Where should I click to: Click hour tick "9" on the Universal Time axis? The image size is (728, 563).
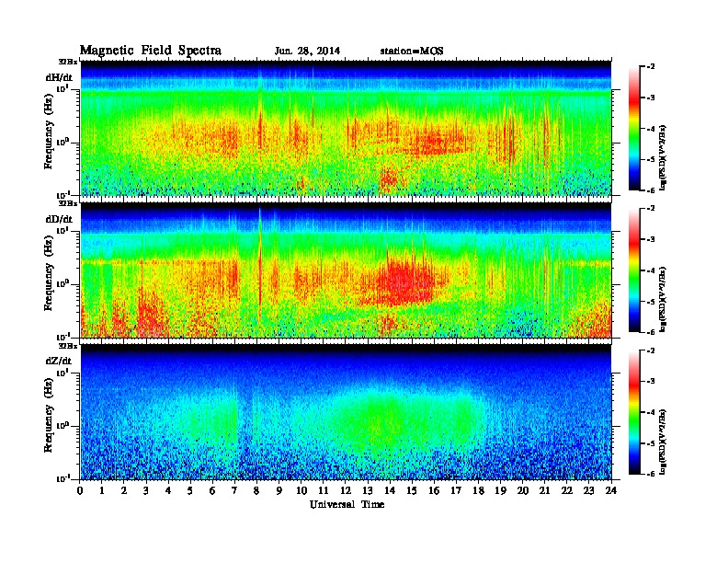click(x=279, y=491)
